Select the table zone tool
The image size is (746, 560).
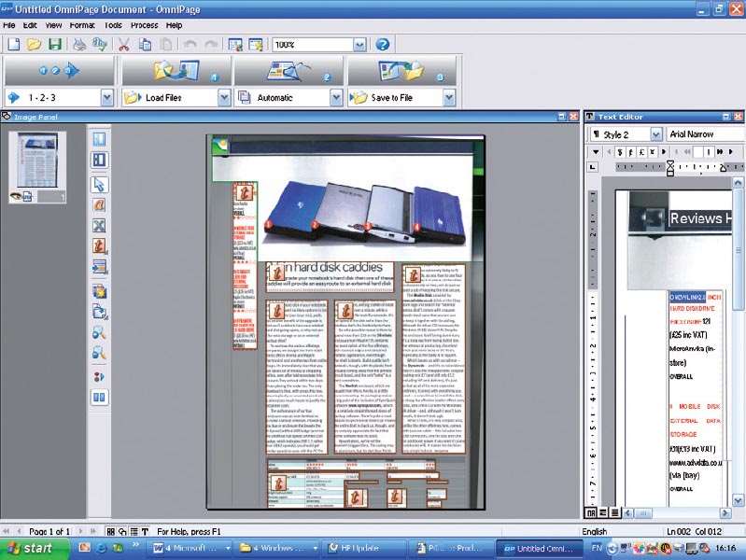[99, 266]
